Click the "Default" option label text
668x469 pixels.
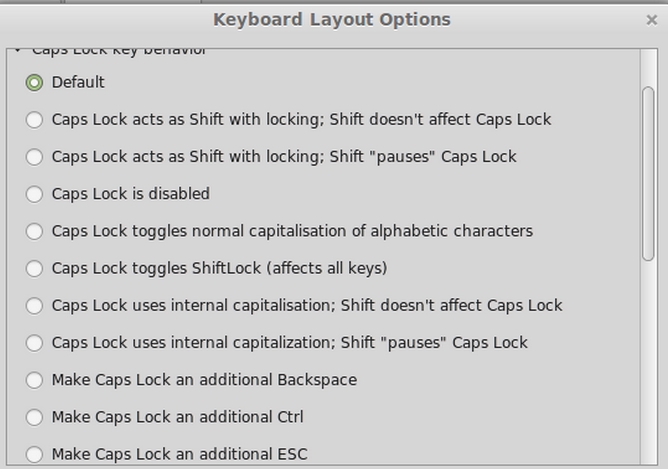[78, 83]
